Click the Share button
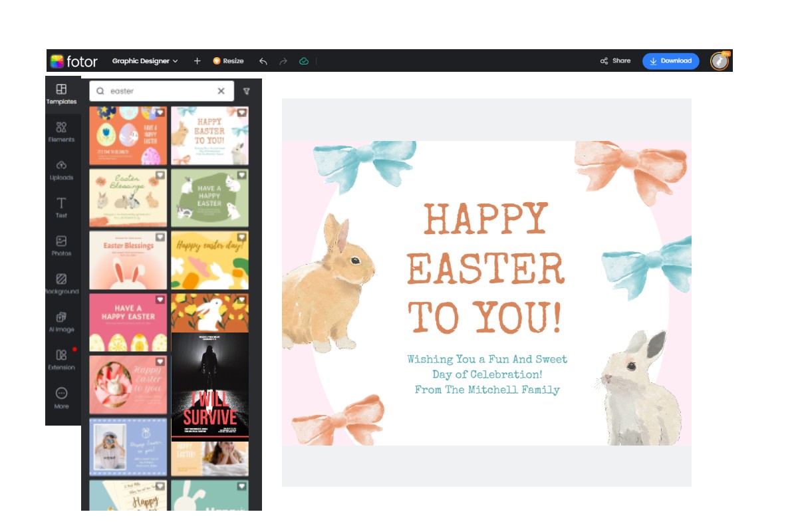798x532 pixels. point(615,61)
